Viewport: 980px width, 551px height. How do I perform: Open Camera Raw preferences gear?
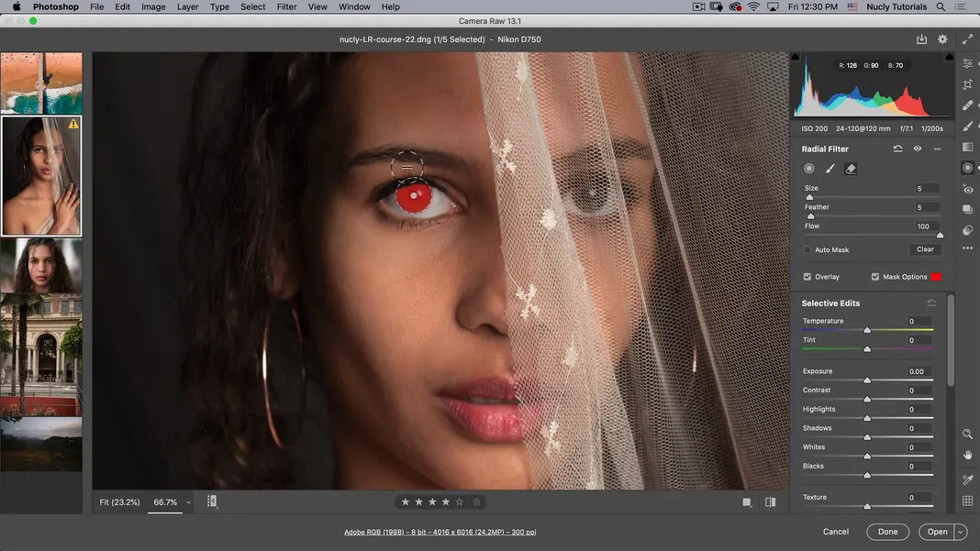[x=942, y=39]
